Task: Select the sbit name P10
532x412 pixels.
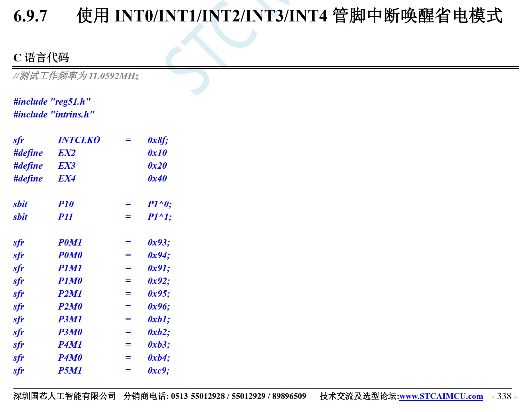Action: coord(66,204)
